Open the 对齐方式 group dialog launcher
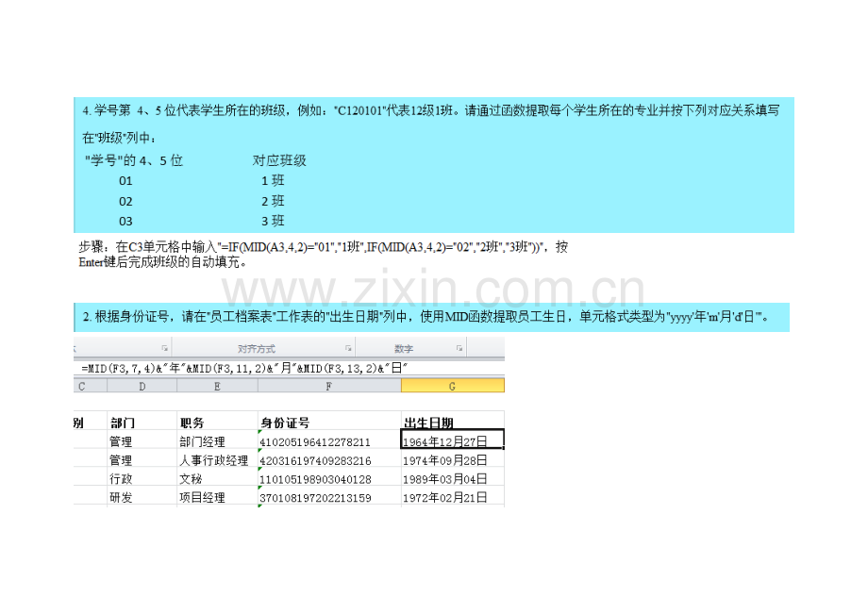868x614 pixels. pos(348,348)
